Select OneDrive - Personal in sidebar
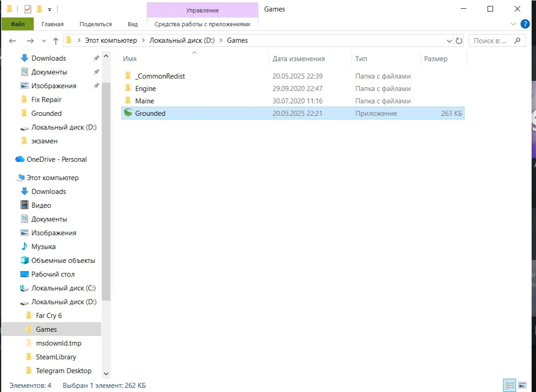This screenshot has width=536, height=392. point(56,159)
